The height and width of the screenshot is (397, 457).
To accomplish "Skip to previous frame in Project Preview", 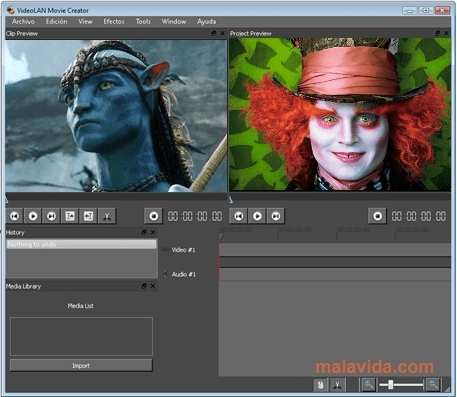I will [x=239, y=216].
